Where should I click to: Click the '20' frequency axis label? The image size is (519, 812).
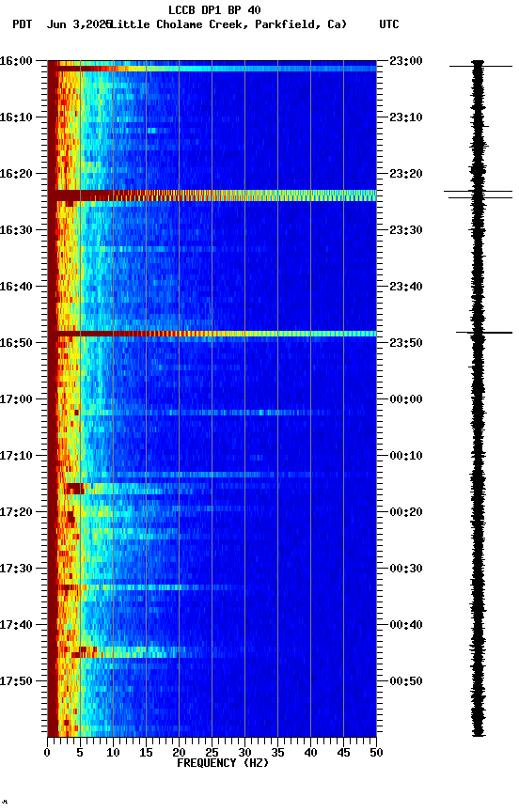click(179, 753)
